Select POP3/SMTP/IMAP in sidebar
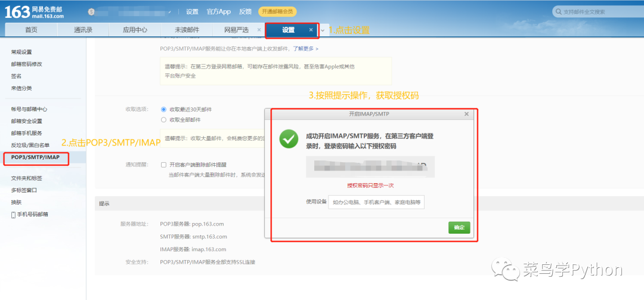 (35, 157)
